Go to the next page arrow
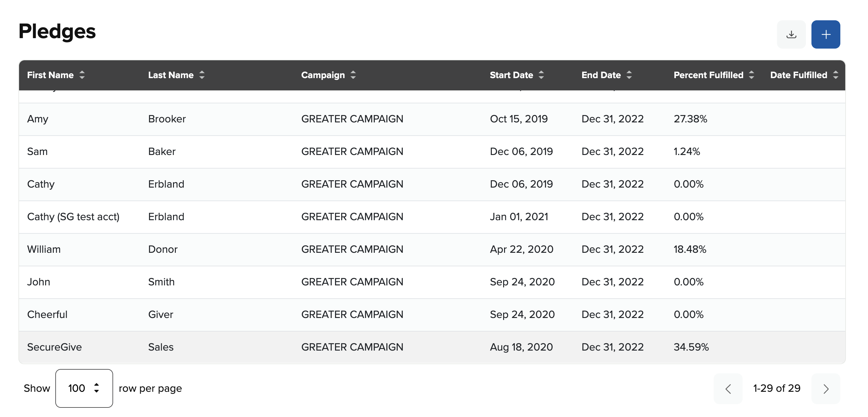868x417 pixels. (x=825, y=389)
